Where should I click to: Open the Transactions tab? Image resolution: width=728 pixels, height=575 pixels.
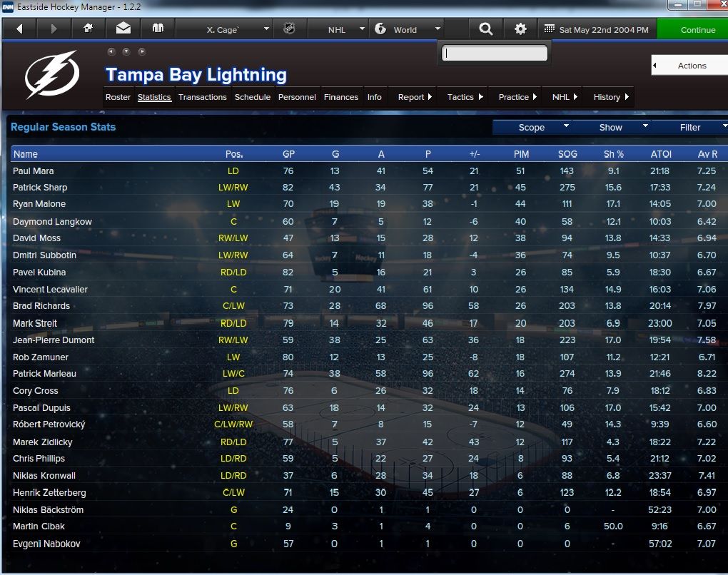click(203, 97)
